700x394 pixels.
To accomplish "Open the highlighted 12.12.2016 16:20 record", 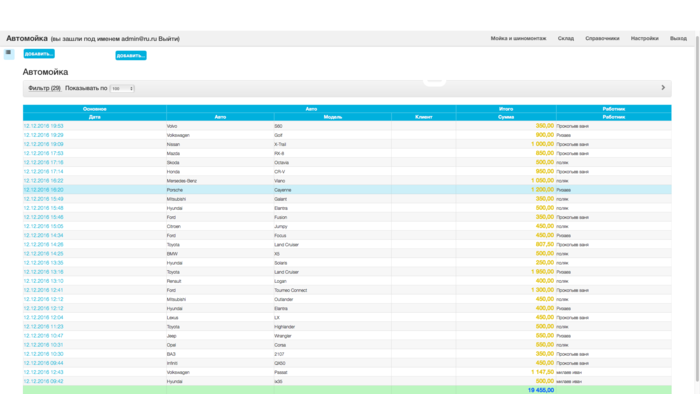I will (x=43, y=190).
